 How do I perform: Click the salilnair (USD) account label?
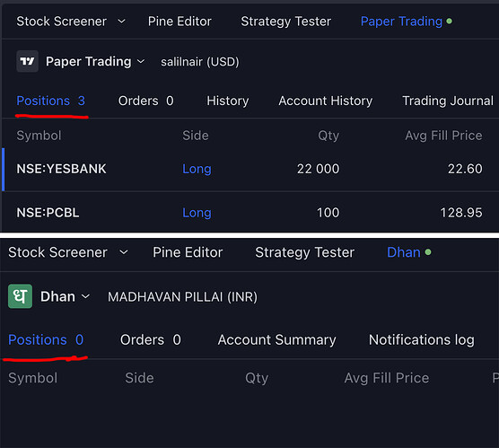tap(200, 61)
